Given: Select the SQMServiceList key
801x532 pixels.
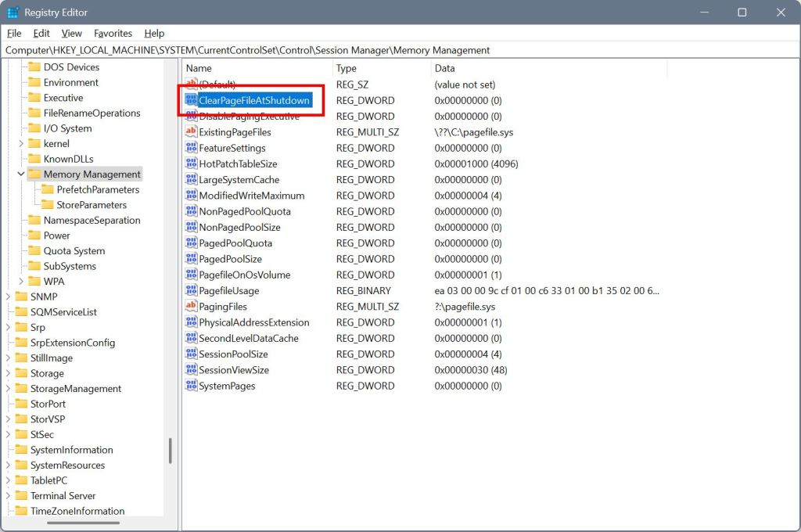Looking at the screenshot, I should (63, 312).
